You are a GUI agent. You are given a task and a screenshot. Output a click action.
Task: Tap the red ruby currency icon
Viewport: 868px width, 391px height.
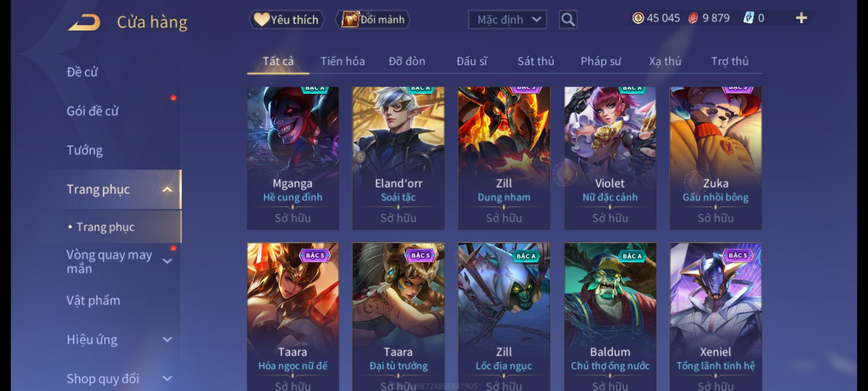[x=693, y=18]
